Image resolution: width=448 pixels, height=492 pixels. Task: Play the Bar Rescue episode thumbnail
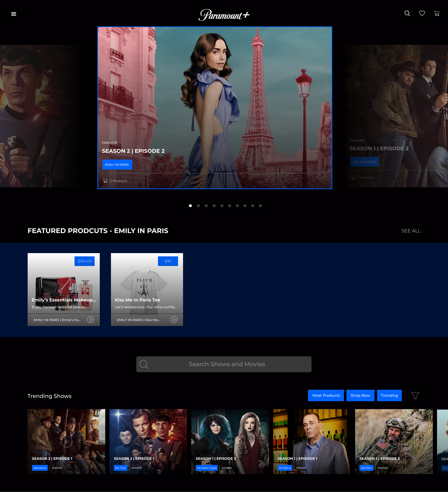(x=312, y=442)
